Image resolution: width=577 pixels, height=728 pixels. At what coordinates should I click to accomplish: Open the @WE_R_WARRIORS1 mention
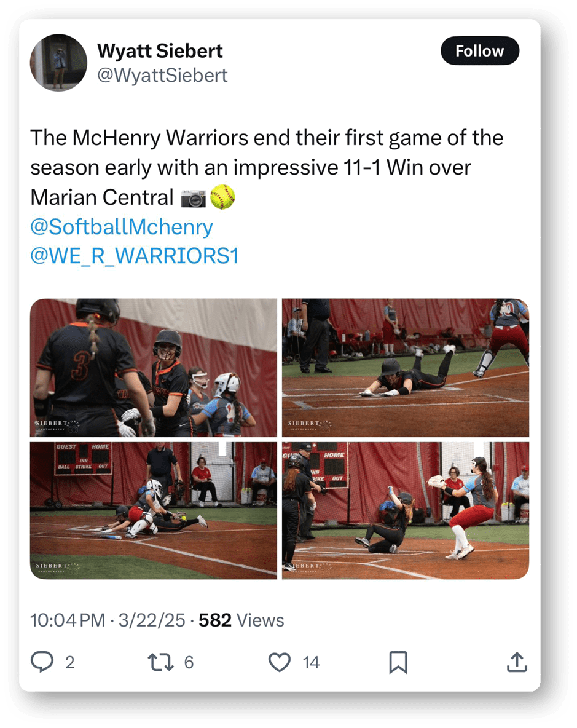coord(135,256)
